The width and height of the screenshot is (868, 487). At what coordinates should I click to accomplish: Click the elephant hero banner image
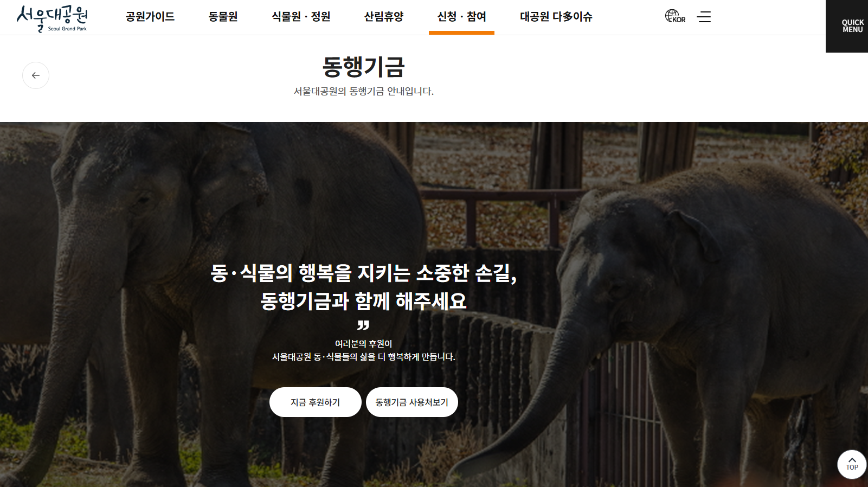(434, 304)
